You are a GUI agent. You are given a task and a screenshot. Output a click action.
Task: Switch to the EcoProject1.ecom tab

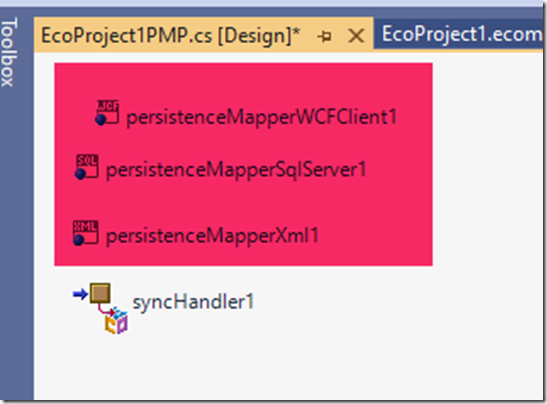461,34
